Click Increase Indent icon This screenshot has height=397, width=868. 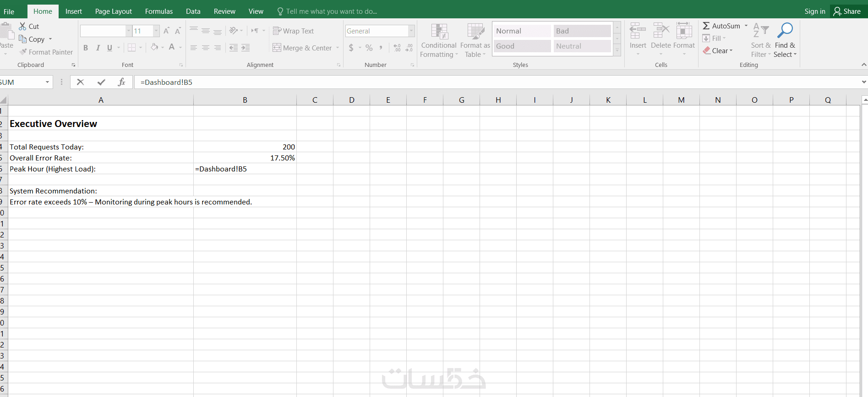246,48
